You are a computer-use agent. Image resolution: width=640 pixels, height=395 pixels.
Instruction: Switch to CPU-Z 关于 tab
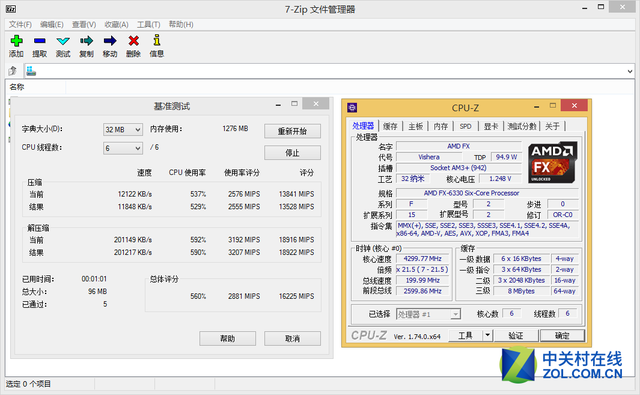click(552, 126)
